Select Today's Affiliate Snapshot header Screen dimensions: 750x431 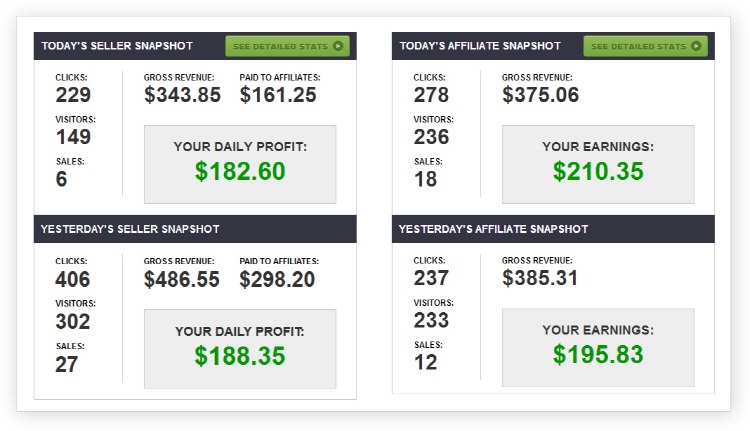(x=480, y=46)
